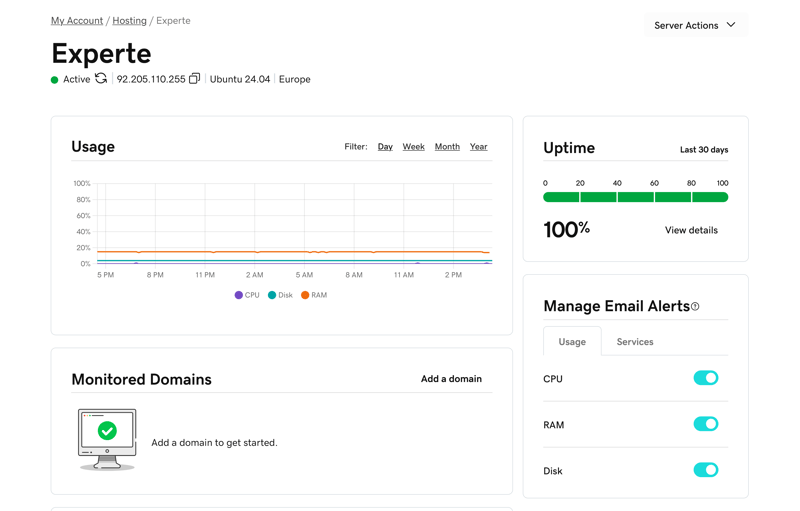Toggle the CPU series in chart legend
The image size is (800, 511).
pos(246,295)
